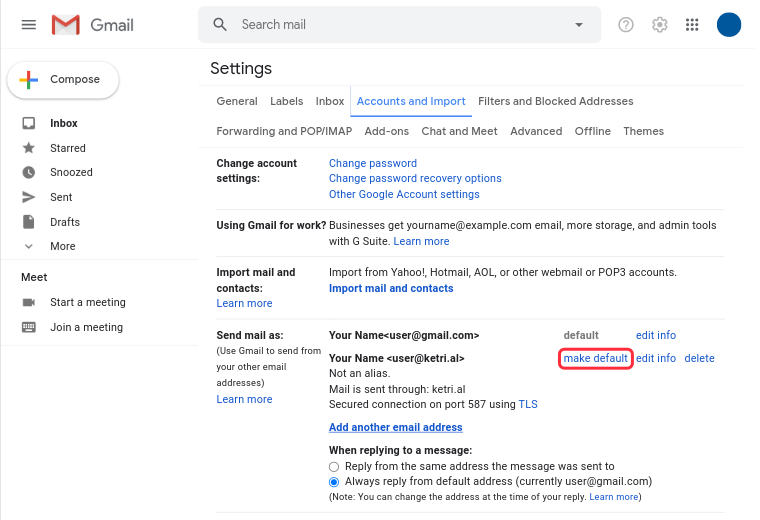Click the Snoozed clock icon
This screenshot has height=520, width=760.
click(x=29, y=172)
